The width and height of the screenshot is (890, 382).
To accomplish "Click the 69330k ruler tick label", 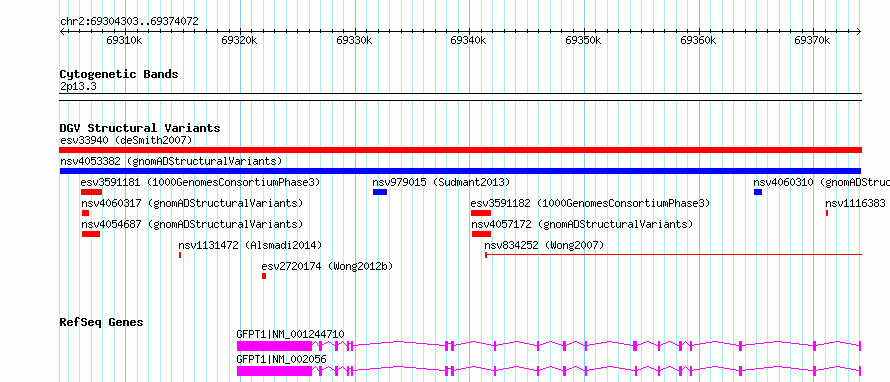I will (x=354, y=40).
